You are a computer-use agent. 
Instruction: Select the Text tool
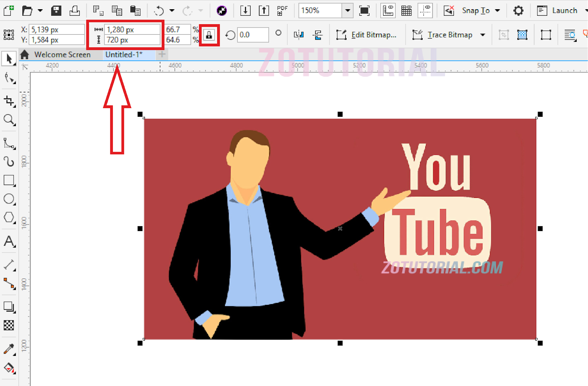click(x=9, y=242)
